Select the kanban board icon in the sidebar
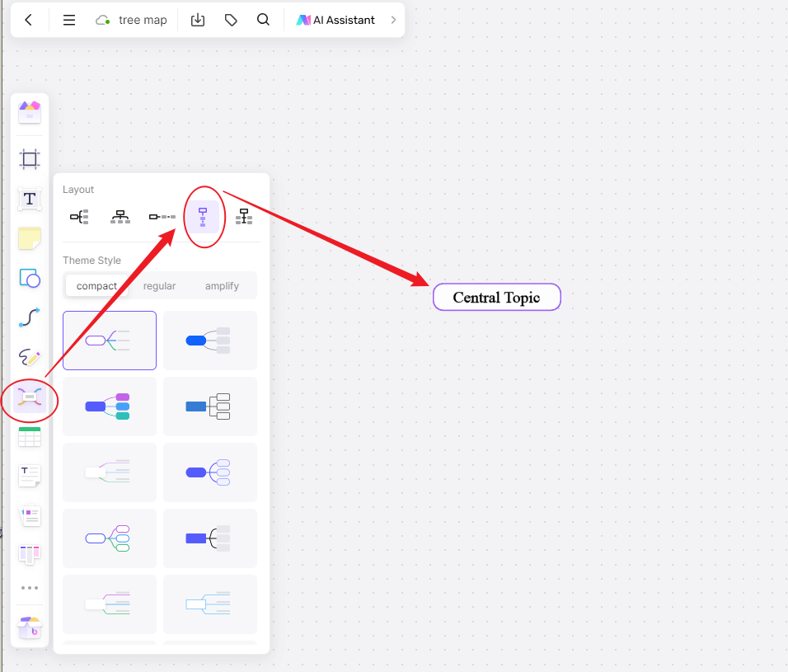Image resolution: width=788 pixels, height=672 pixels. tap(30, 554)
